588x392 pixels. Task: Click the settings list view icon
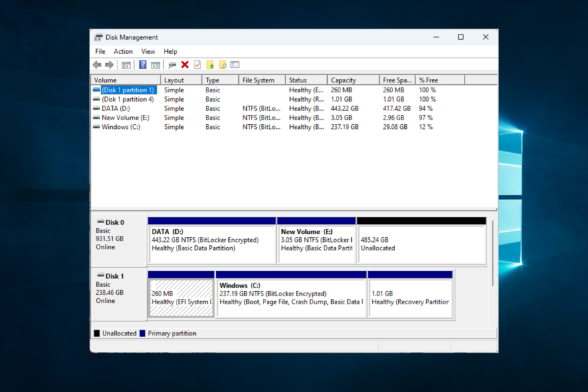point(235,64)
